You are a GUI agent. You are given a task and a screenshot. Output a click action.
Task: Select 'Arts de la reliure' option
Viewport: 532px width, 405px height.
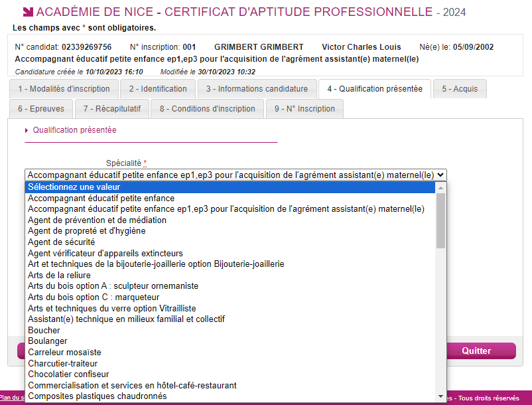[230, 276]
